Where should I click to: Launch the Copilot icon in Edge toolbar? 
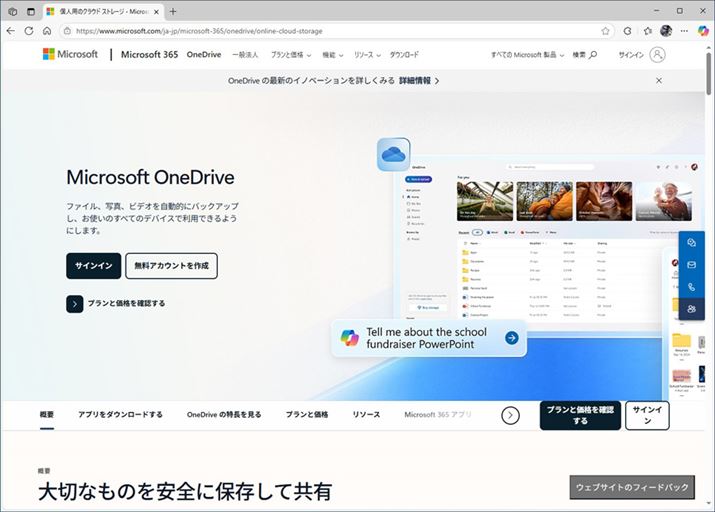pos(703,31)
